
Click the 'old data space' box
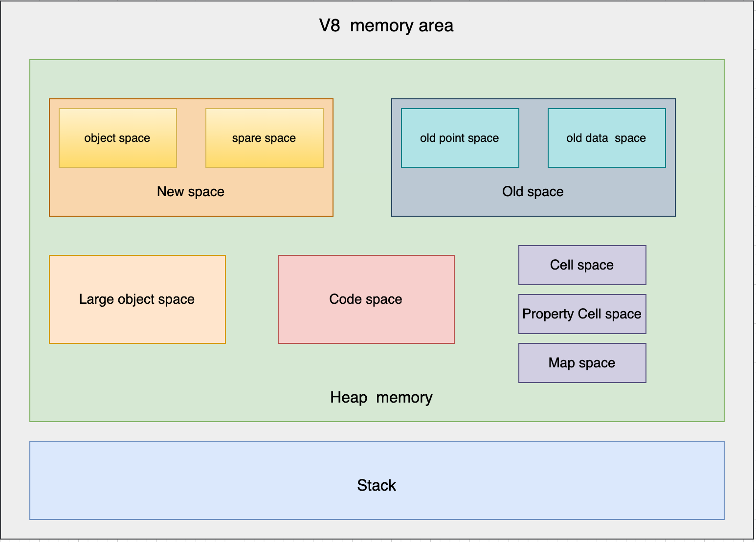tap(607, 138)
